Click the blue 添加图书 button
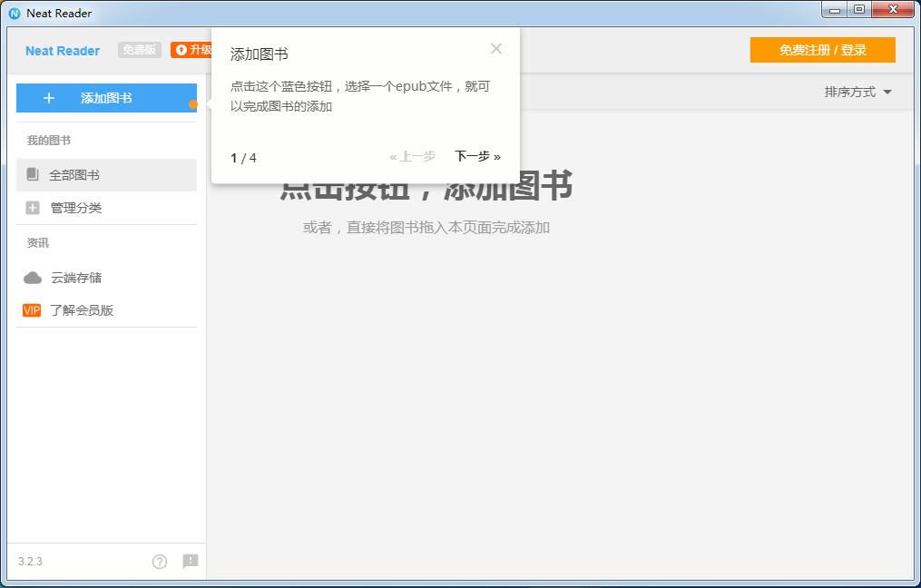921x588 pixels. [106, 98]
